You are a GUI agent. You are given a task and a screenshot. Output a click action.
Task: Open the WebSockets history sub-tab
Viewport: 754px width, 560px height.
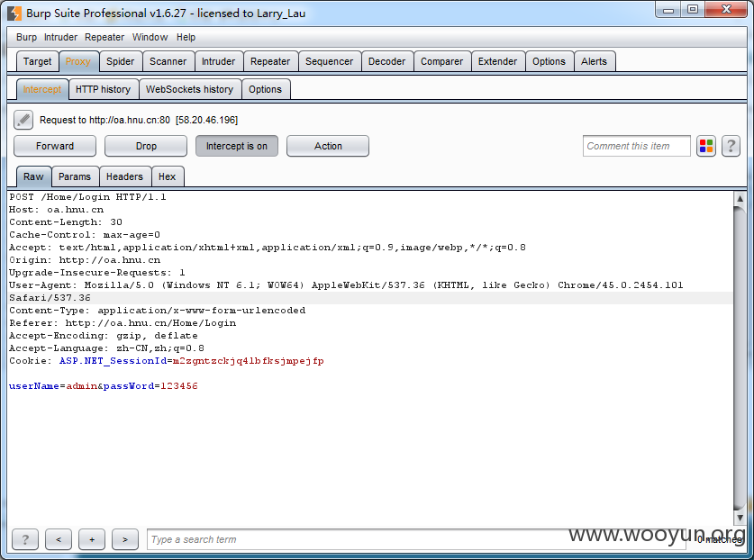[x=189, y=89]
